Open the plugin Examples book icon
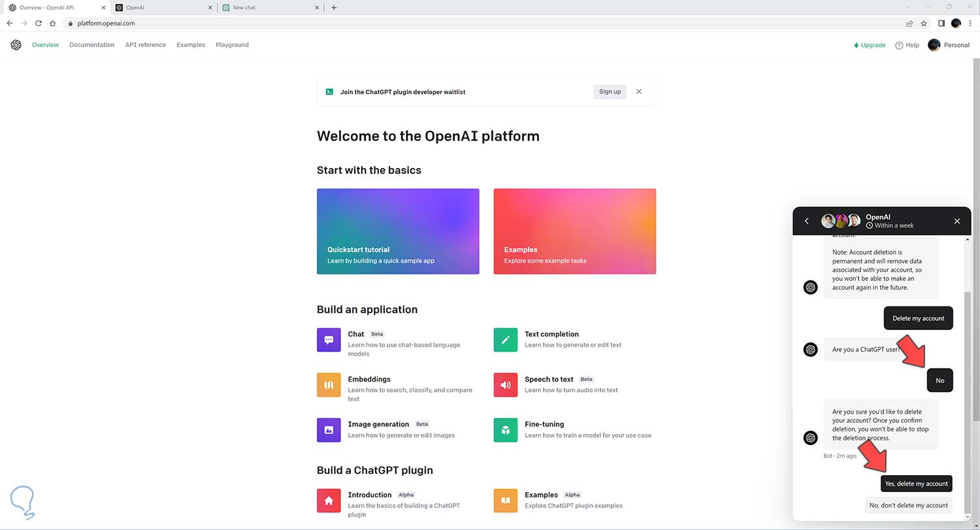 (506, 501)
